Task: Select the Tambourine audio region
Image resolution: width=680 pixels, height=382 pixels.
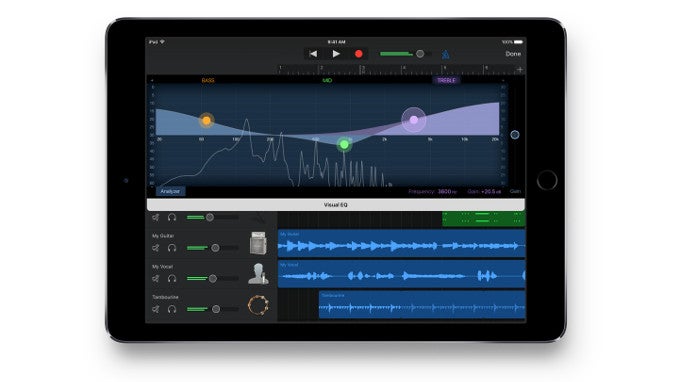Action: (422, 305)
